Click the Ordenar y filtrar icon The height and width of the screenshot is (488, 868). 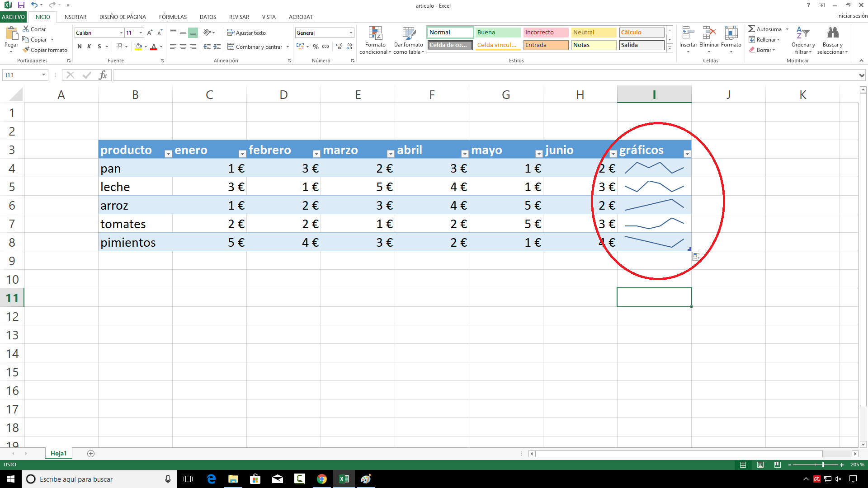803,33
